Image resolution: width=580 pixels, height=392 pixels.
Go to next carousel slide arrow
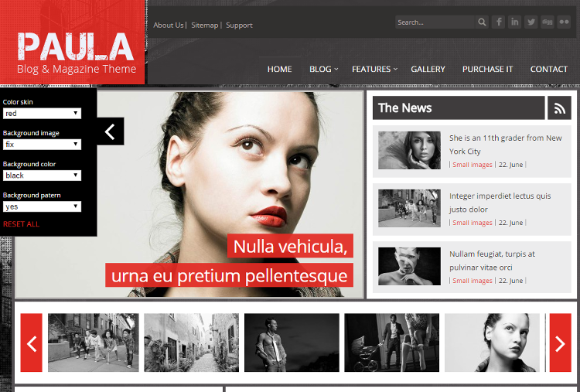(x=560, y=343)
